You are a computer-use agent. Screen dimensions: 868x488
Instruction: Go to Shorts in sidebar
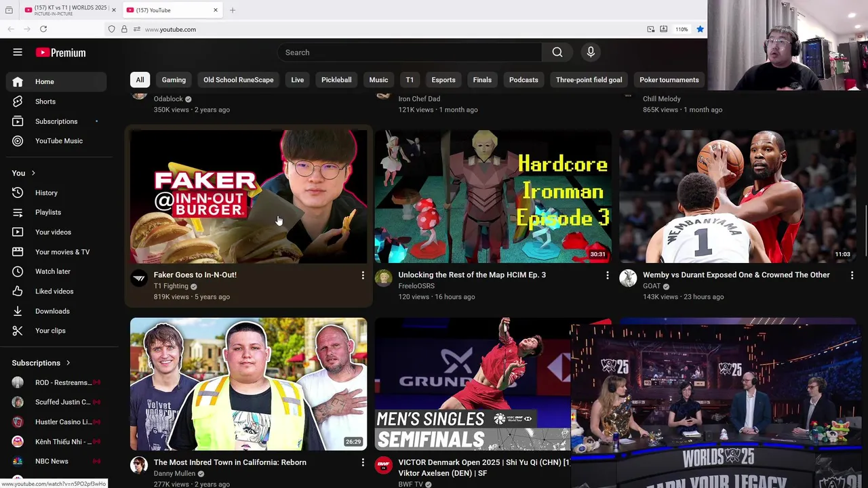57,102
